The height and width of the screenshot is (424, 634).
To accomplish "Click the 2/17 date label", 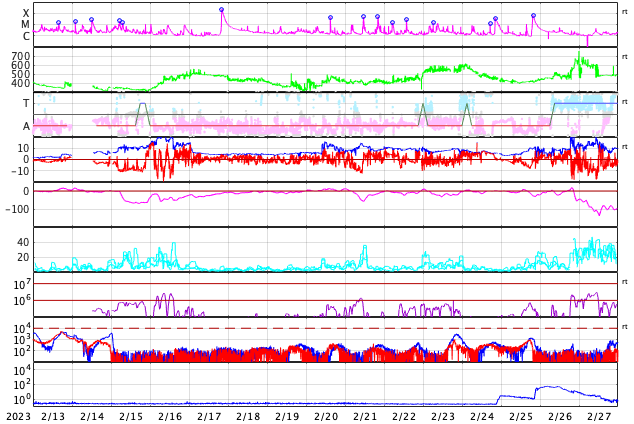I will (209, 417).
